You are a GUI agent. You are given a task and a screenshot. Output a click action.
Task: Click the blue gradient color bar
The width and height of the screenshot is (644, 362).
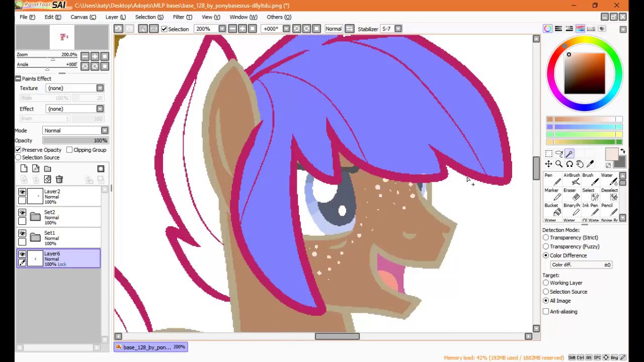click(x=584, y=127)
